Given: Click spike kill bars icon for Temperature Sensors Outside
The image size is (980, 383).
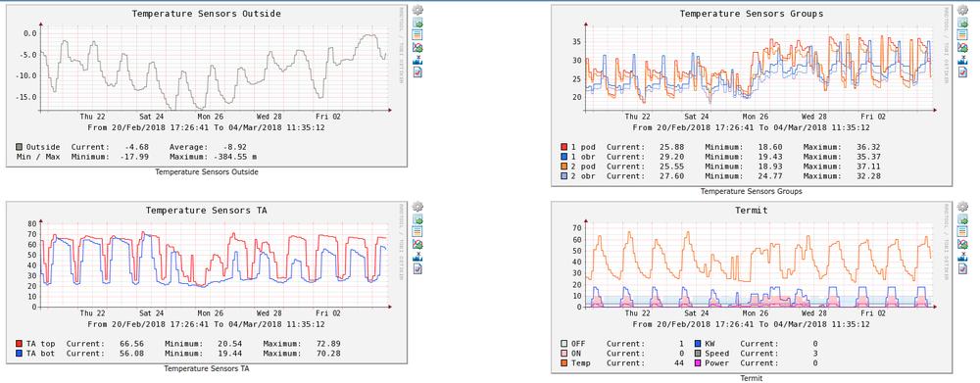Looking at the screenshot, I should coord(418,60).
